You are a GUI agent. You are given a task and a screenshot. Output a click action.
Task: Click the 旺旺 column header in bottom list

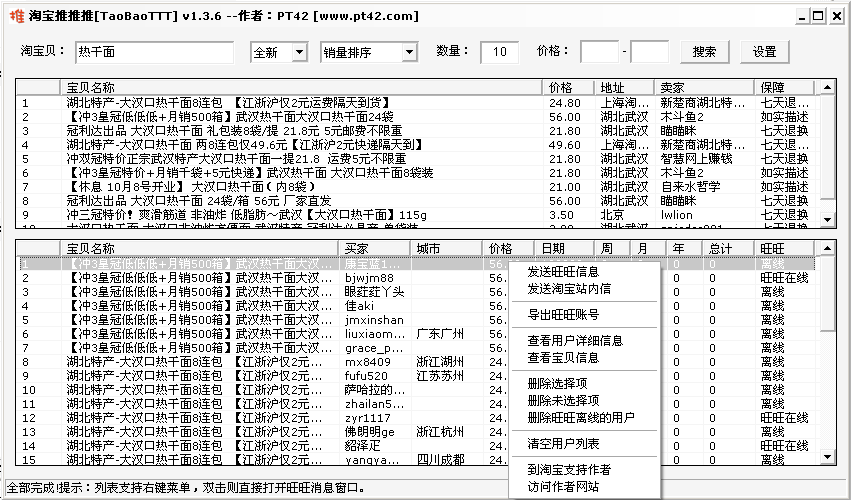click(x=784, y=248)
